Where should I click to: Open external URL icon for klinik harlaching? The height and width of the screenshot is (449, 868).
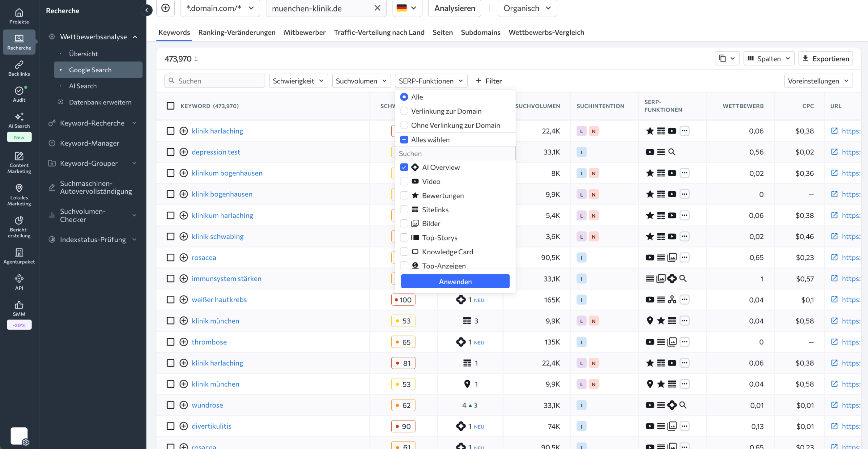pyautogui.click(x=834, y=131)
